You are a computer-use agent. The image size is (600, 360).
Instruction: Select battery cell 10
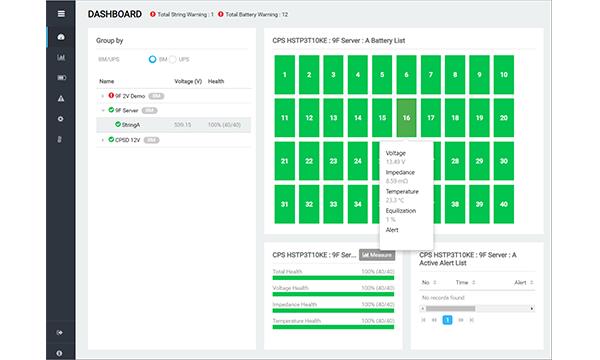click(x=504, y=75)
